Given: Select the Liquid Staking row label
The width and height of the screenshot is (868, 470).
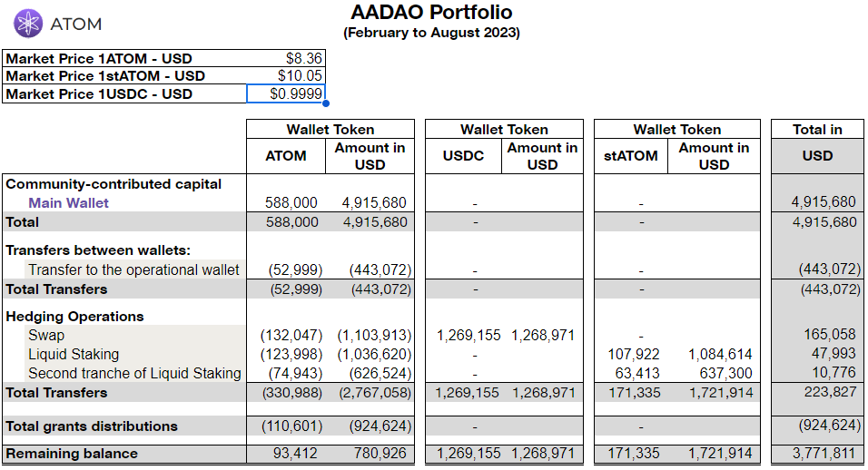Looking at the screenshot, I should click(x=74, y=355).
